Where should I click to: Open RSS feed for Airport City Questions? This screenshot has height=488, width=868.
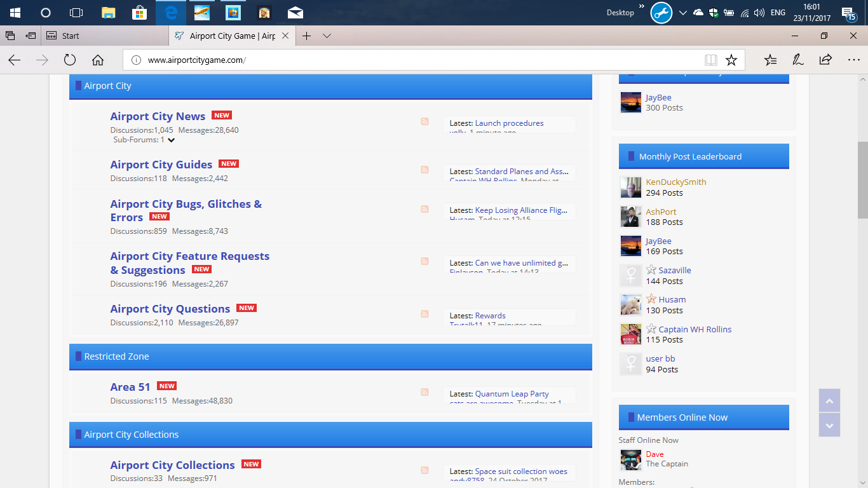424,314
